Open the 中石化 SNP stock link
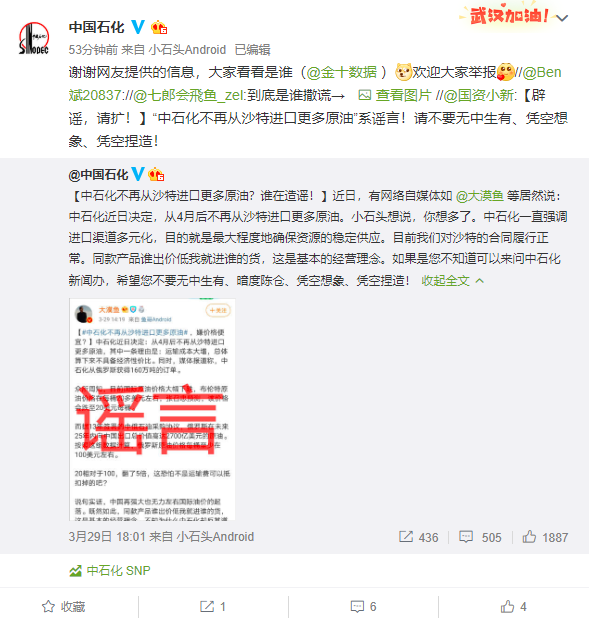 click(110, 571)
